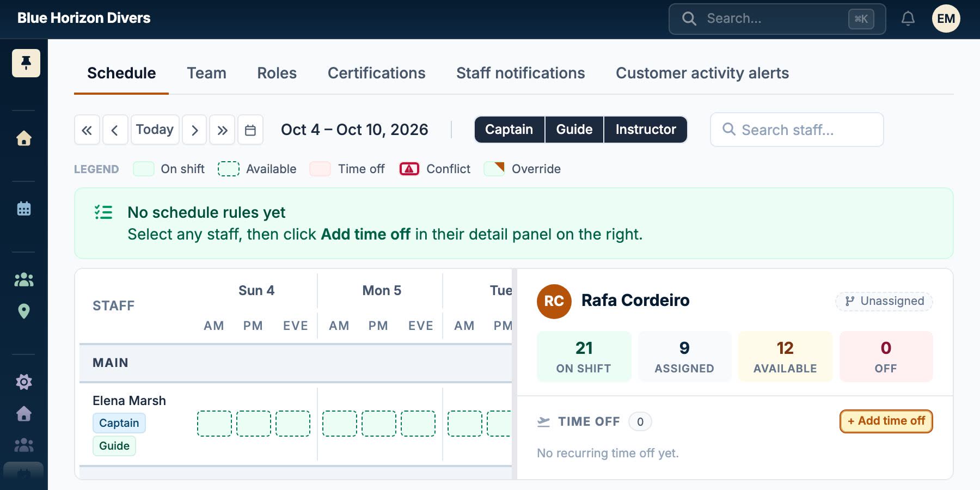
Task: Click the Blue Horizon Divers title
Action: (84, 18)
